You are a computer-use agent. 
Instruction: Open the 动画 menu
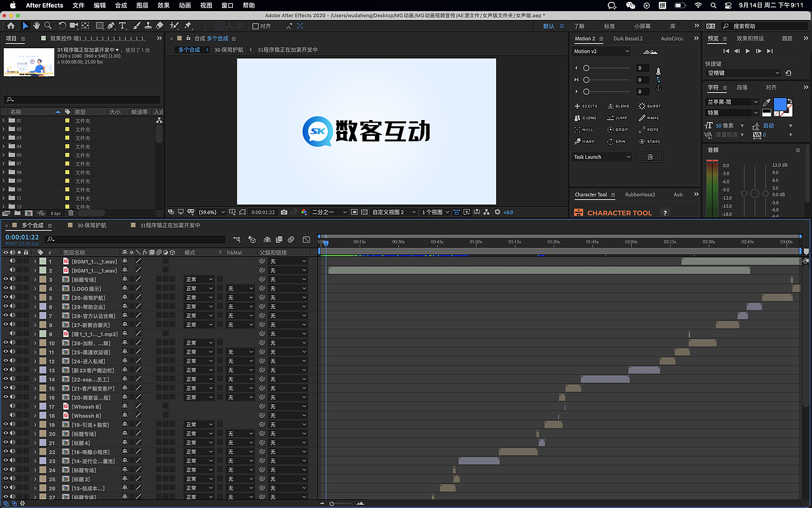coord(185,5)
